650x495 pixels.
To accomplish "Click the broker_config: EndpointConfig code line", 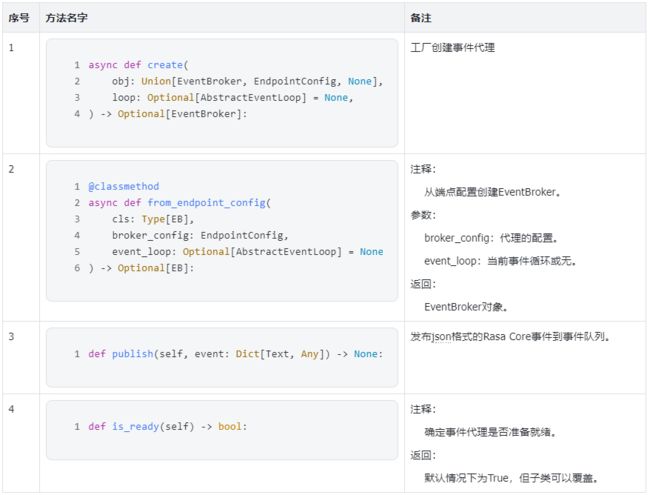I will pos(200,235).
